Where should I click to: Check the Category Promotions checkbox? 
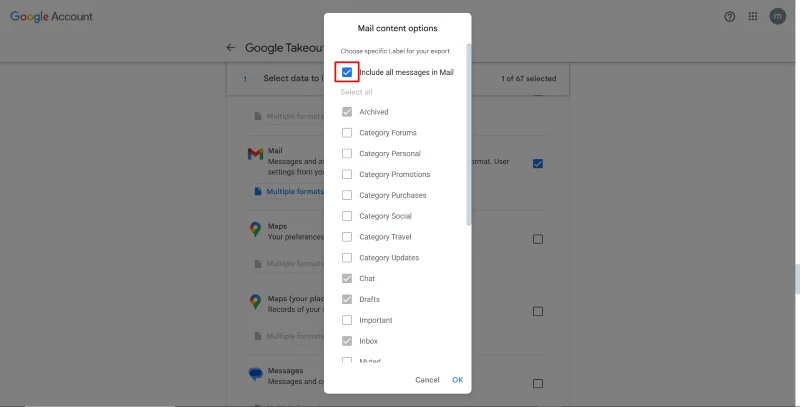click(347, 174)
